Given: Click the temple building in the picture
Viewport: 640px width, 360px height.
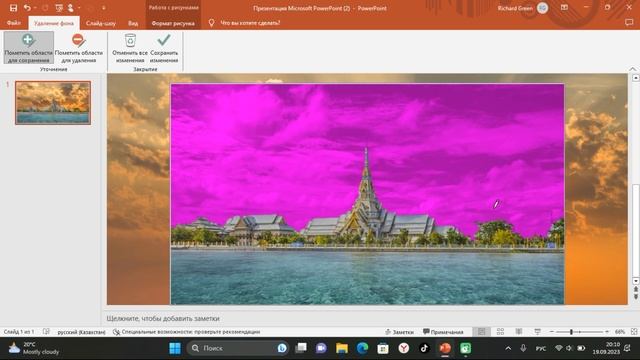Looking at the screenshot, I should click(x=366, y=200).
